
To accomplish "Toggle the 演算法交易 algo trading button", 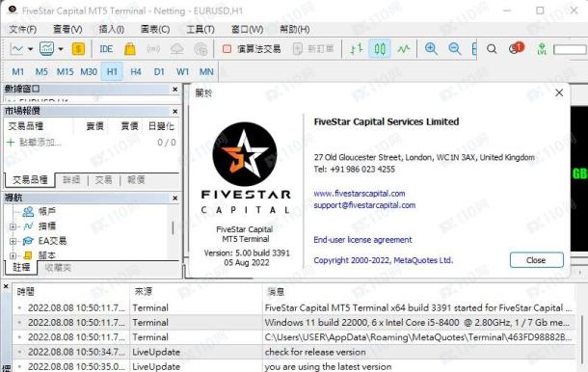I will tap(252, 49).
